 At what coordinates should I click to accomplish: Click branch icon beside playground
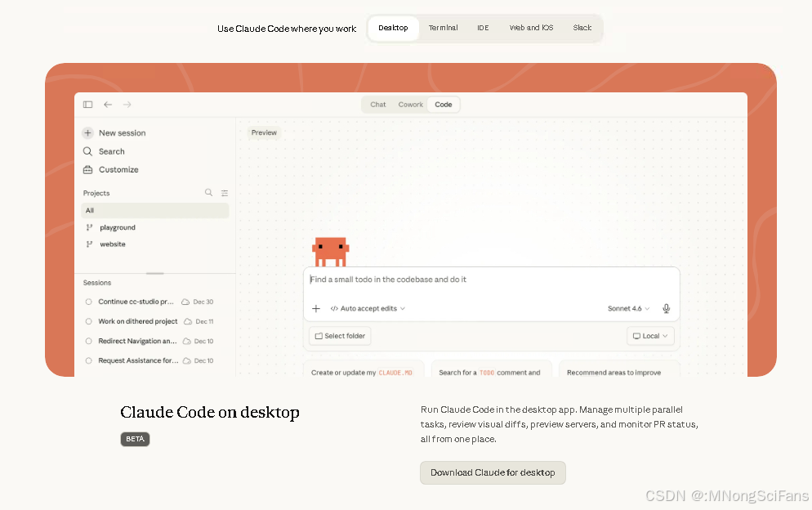[x=89, y=227]
